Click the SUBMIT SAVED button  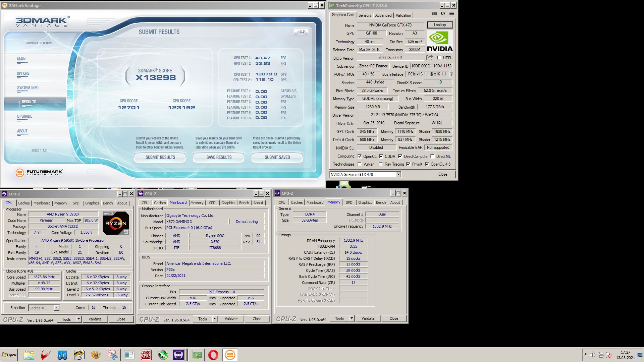277,157
